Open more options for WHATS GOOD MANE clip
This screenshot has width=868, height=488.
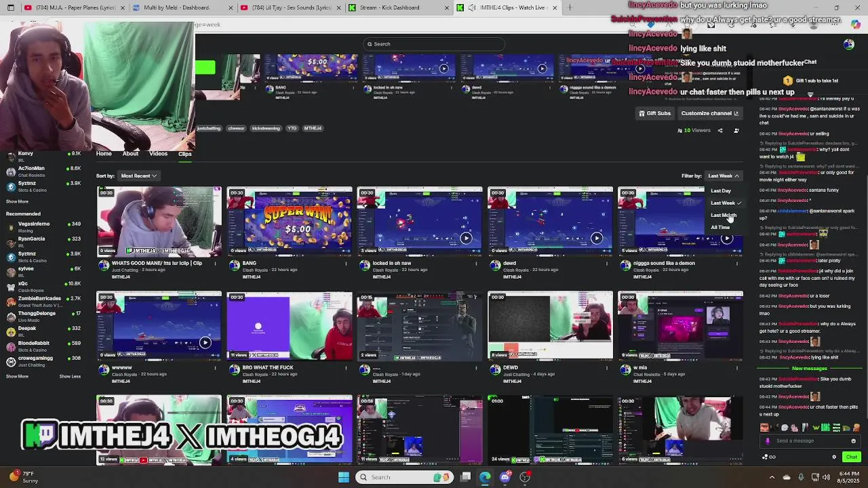tap(216, 264)
